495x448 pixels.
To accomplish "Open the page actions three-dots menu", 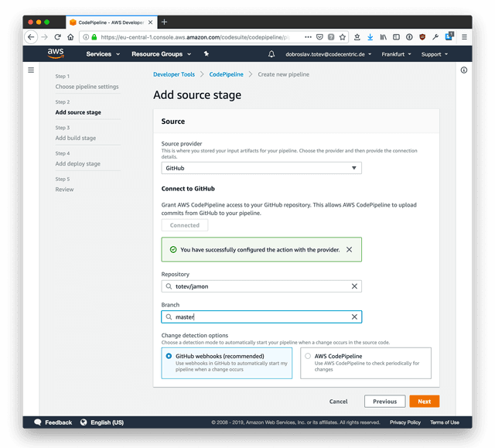I will 308,37.
